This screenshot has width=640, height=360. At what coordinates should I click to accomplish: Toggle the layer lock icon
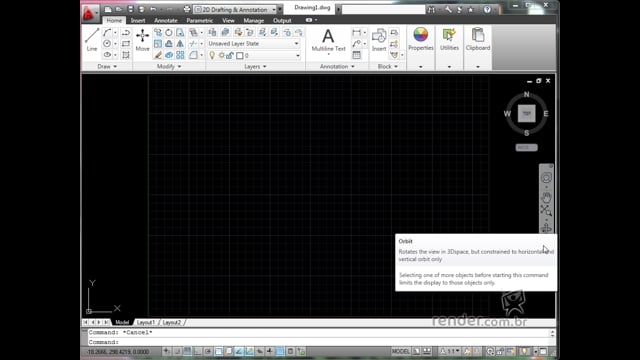pyautogui.click(x=230, y=55)
